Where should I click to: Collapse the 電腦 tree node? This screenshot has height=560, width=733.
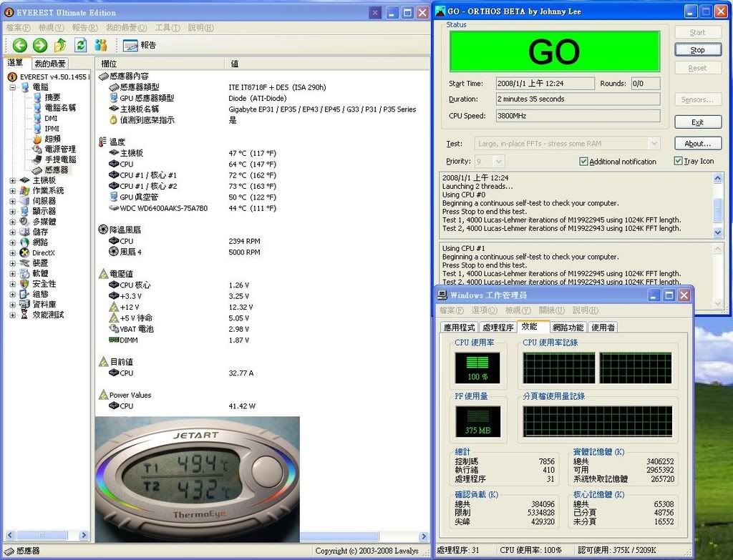tap(13, 87)
